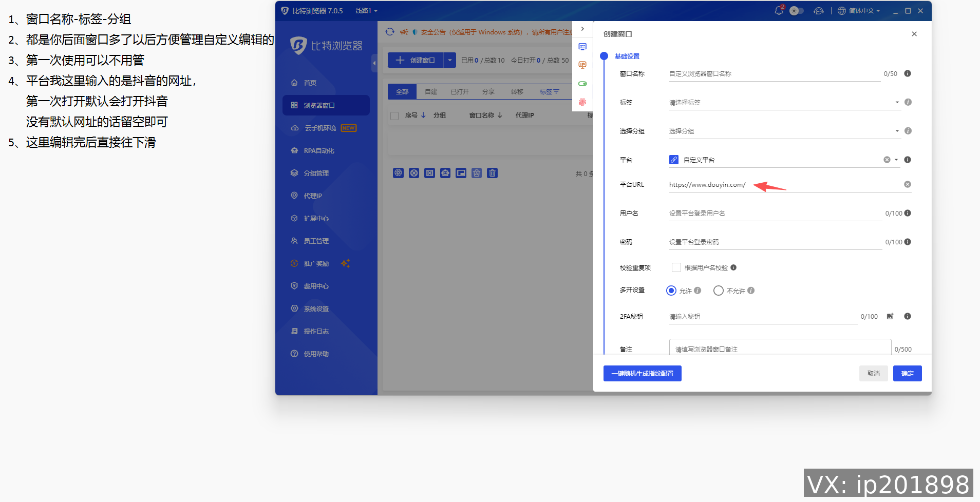Click the info icon next to 窗口名称
Screen dimensions: 980x502
908,73
